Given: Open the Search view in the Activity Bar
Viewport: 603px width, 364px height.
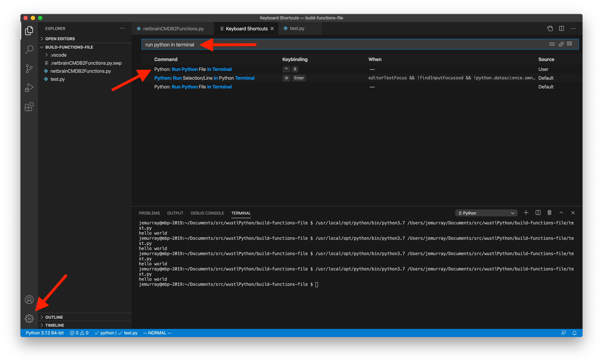Looking at the screenshot, I should coord(29,50).
